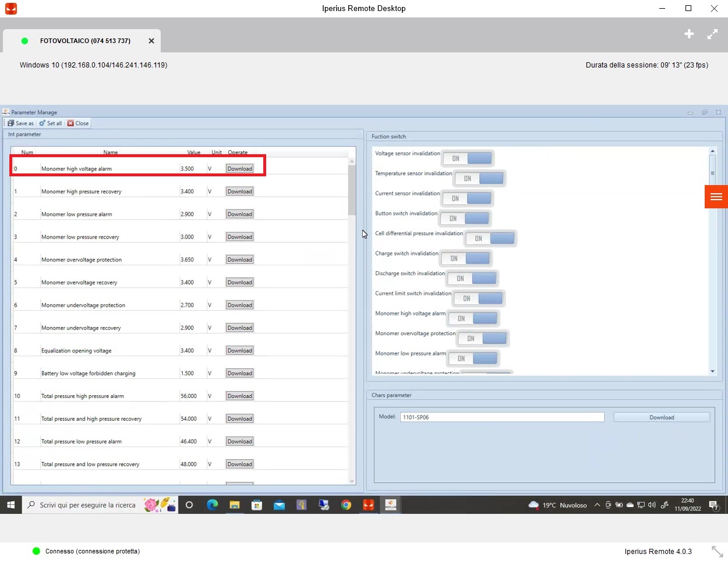
Task: Click the Int parameter scrollbar thumb
Action: pyautogui.click(x=352, y=190)
